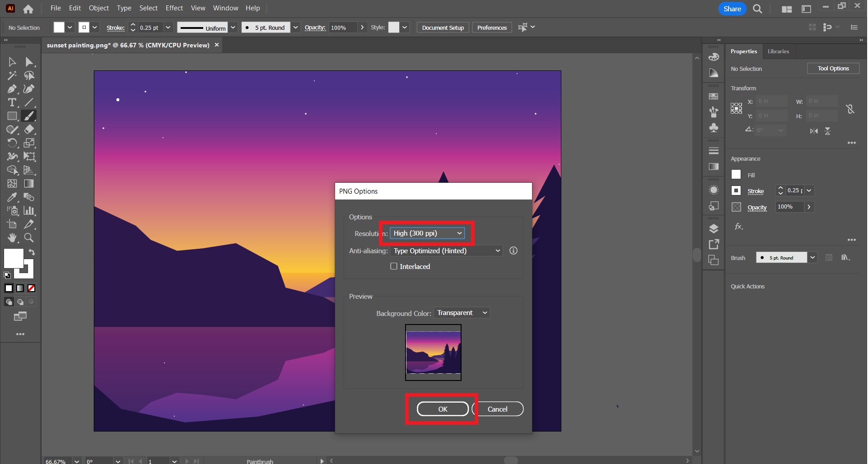Click the large Fill color box in toolbar
The image size is (868, 464).
pyautogui.click(x=14, y=258)
